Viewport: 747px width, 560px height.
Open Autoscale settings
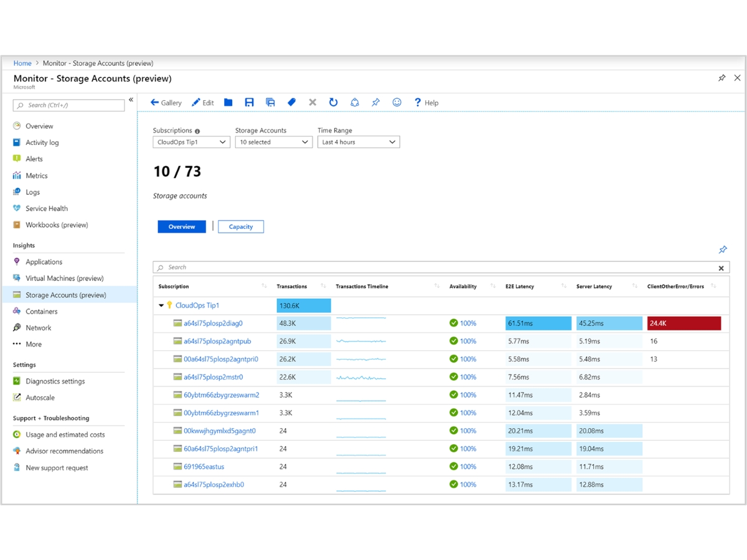click(x=40, y=397)
